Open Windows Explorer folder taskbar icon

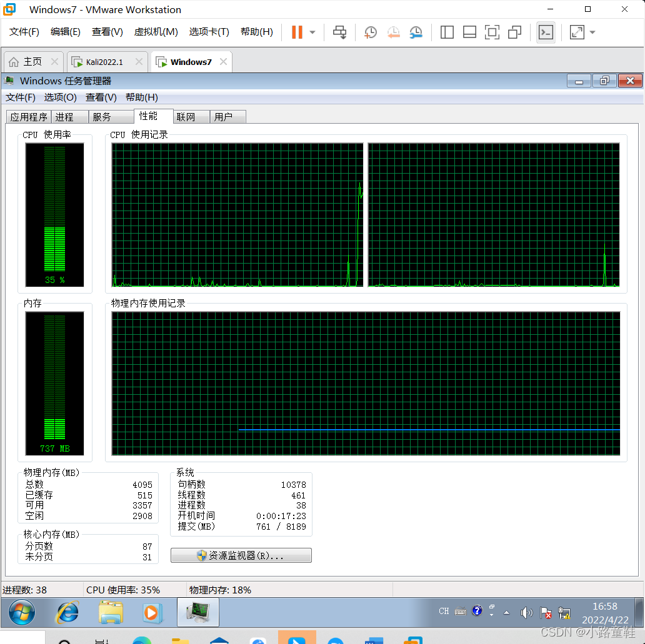[x=111, y=612]
